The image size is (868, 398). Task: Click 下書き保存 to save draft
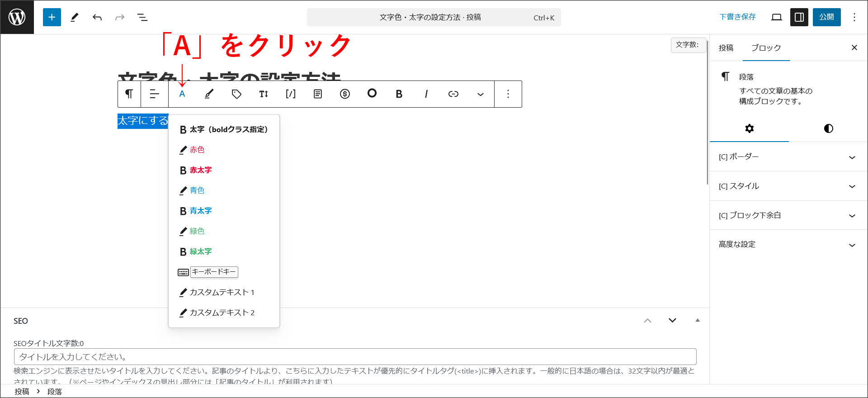(x=737, y=17)
